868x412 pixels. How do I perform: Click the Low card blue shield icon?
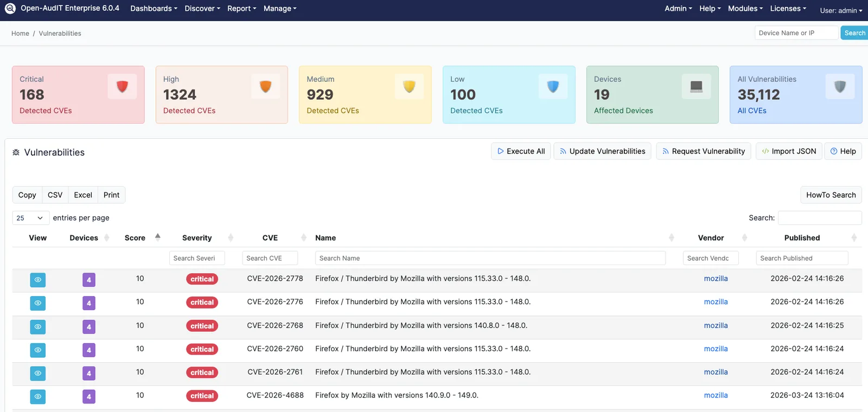[553, 87]
